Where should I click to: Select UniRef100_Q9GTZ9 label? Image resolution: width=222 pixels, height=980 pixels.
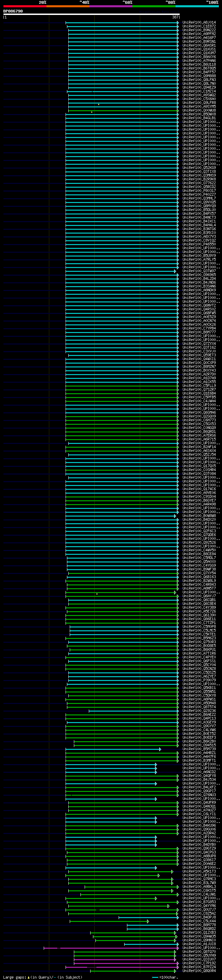[x=199, y=848]
